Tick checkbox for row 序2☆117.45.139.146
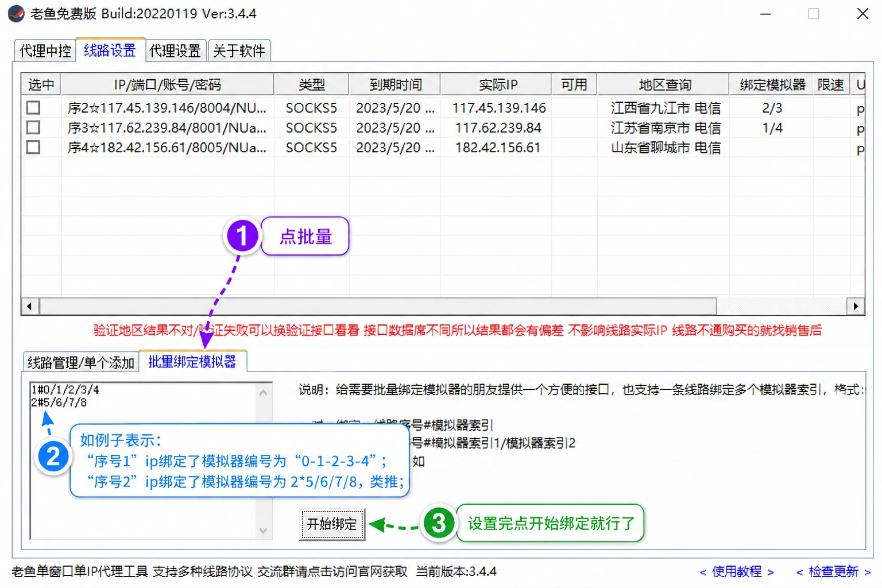 33,107
